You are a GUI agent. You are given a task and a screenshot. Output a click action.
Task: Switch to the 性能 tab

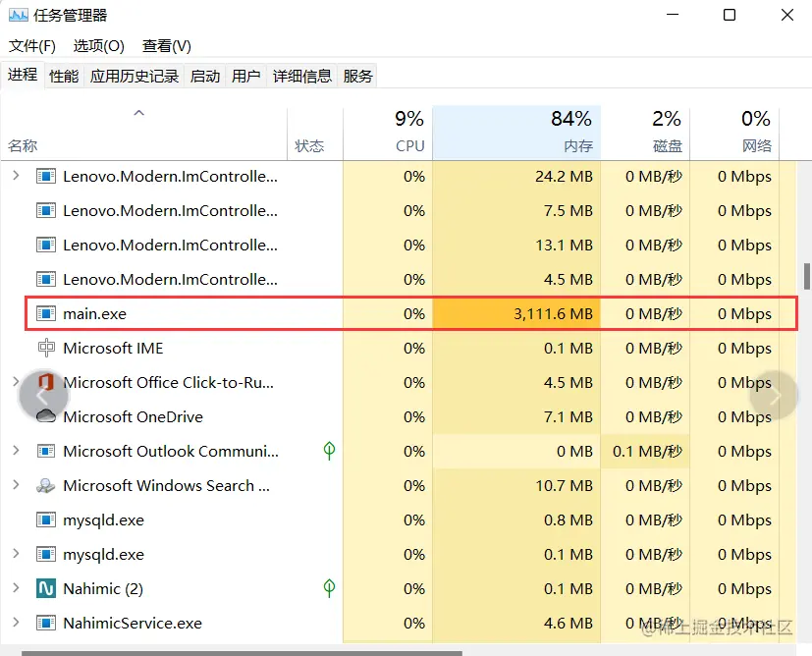coord(64,77)
